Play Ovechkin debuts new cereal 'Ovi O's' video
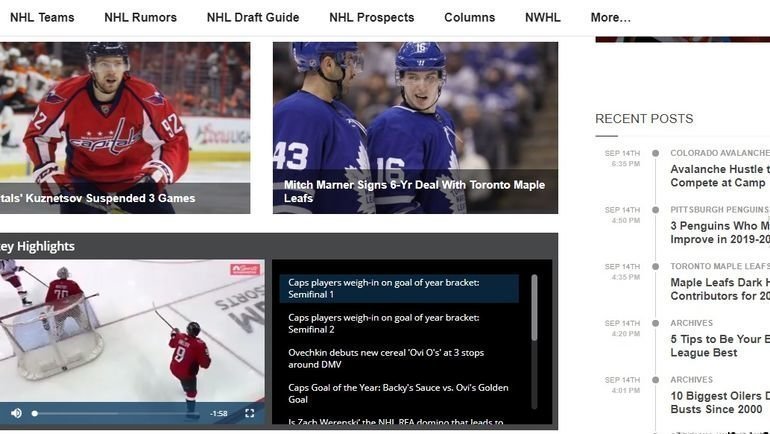 [x=399, y=358]
